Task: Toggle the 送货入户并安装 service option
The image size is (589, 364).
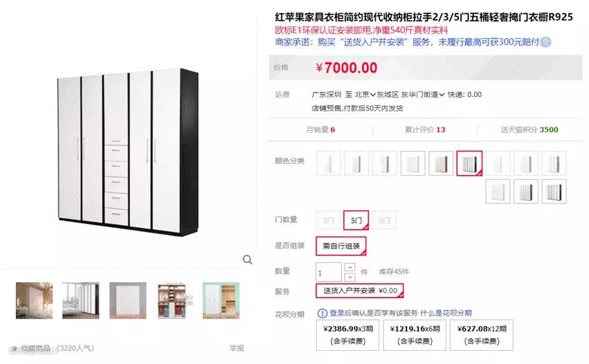Action: point(360,291)
